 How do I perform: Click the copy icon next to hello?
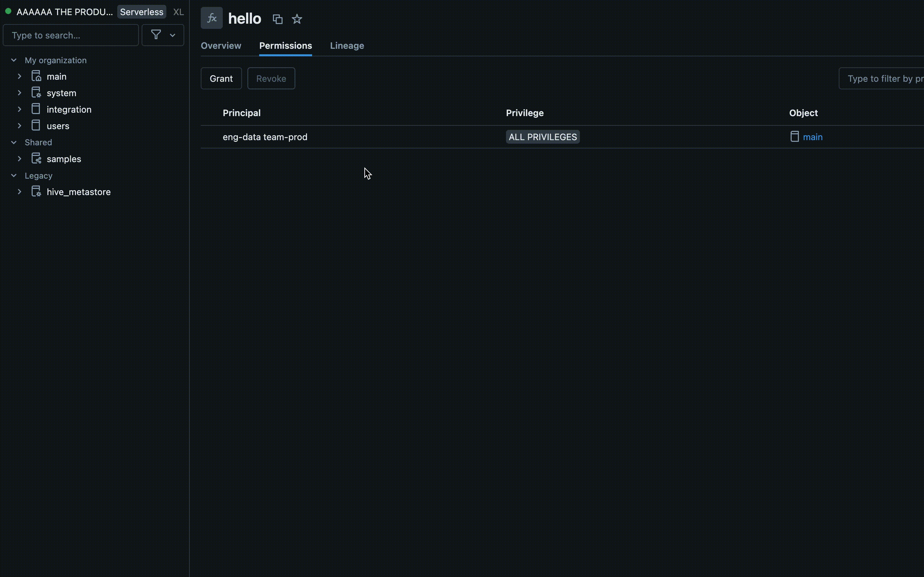point(277,19)
